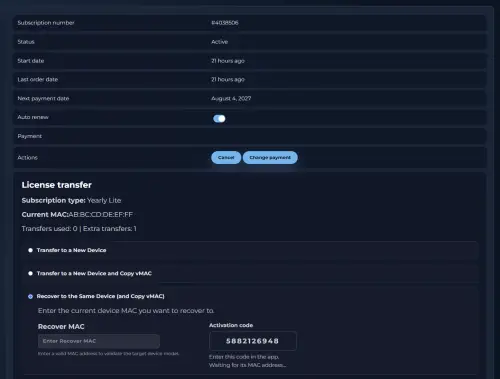Screen dimensions: 500x379
Task: Click the Active status value
Action: tap(220, 42)
